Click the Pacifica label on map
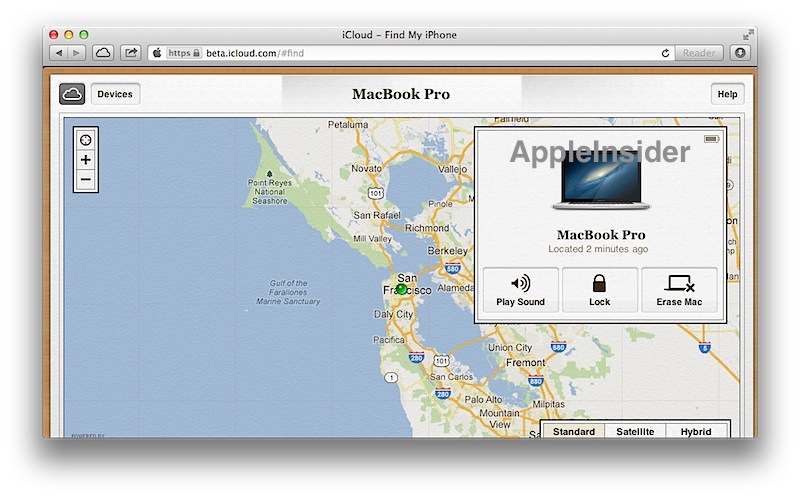 pos(389,339)
